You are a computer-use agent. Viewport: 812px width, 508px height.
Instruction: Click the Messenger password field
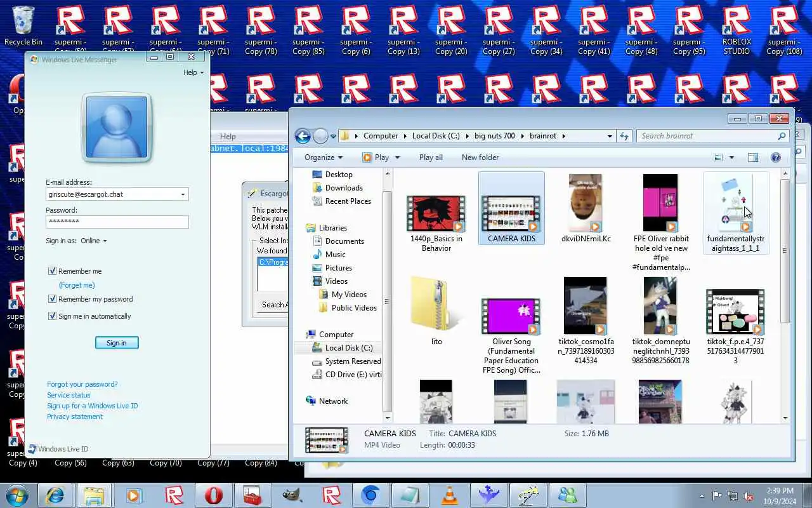(117, 222)
